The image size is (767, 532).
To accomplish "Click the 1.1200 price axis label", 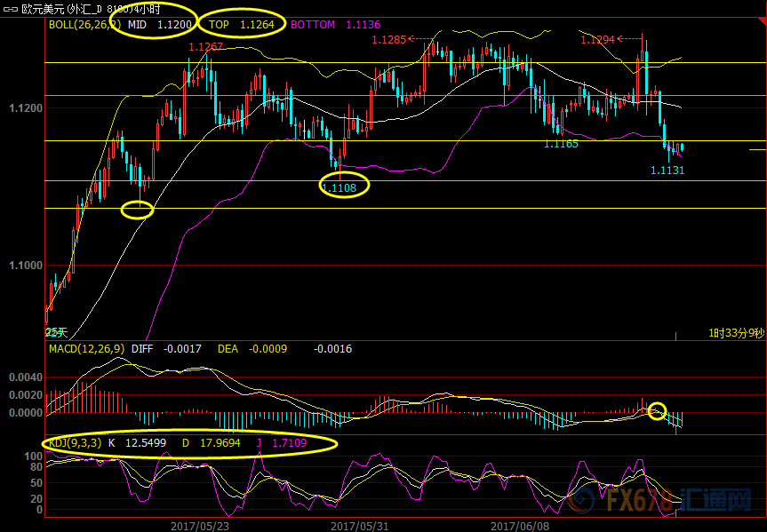I will pyautogui.click(x=26, y=107).
